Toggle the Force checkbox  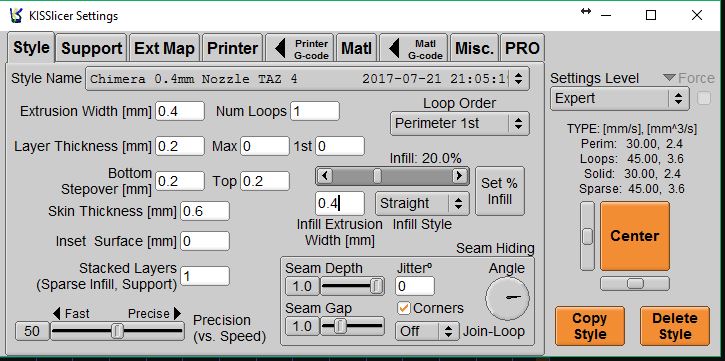click(x=704, y=98)
